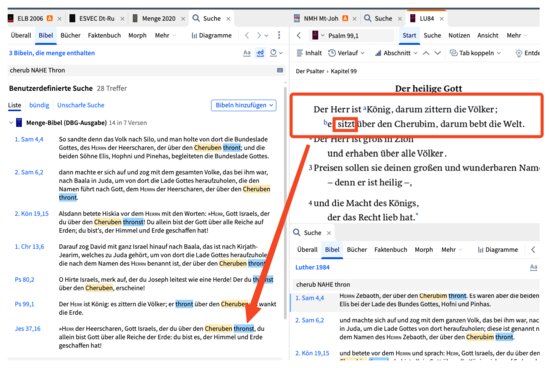Image resolution: width=550 pixels, height=368 pixels.
Task: Jump to previous Abschnitt with up arrow
Action: pos(426,53)
